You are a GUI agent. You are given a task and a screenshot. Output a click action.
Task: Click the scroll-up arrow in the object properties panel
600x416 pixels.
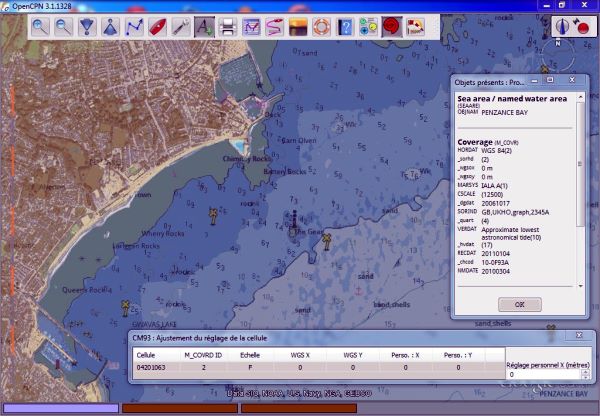click(580, 97)
